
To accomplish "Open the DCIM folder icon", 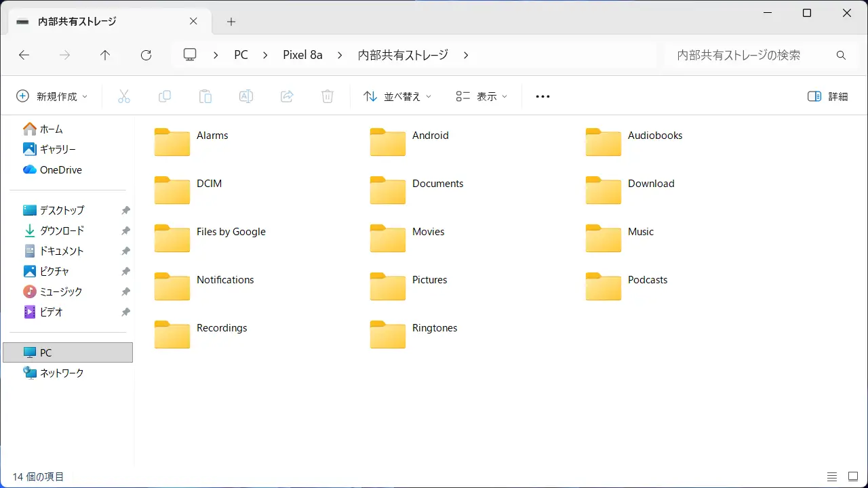I will [172, 190].
